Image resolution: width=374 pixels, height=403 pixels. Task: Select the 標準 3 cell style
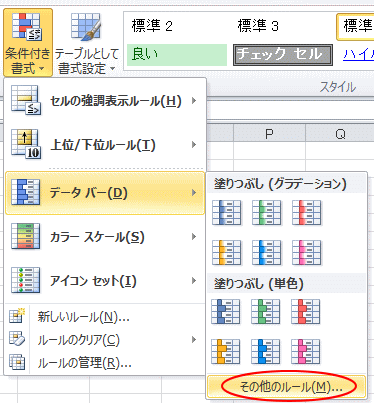tap(283, 26)
